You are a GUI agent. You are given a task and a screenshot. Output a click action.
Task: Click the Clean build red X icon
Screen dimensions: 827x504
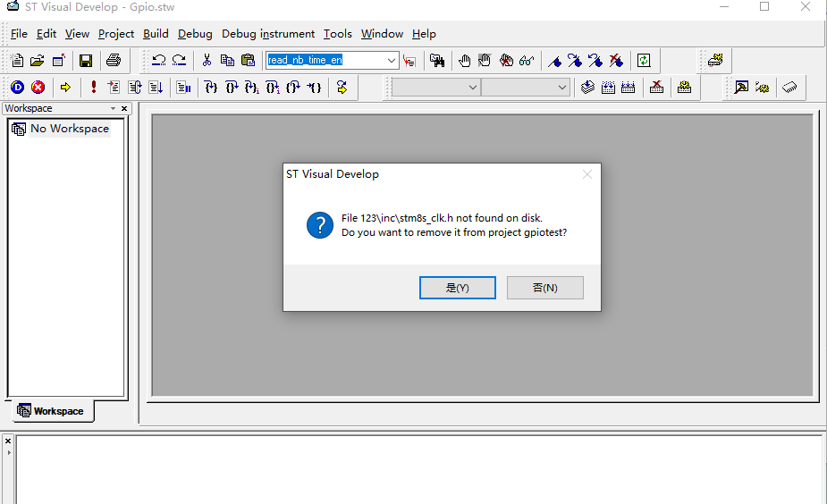[x=656, y=87]
